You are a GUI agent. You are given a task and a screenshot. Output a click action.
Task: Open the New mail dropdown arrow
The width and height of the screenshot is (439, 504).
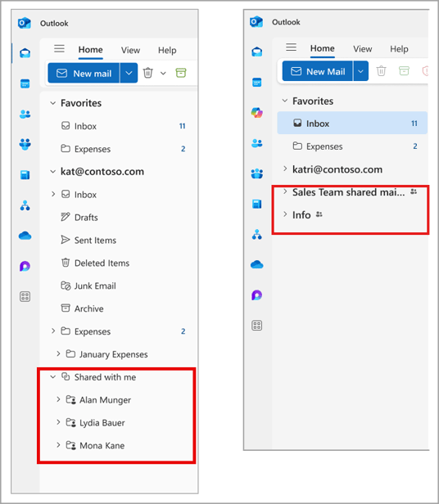(x=129, y=73)
